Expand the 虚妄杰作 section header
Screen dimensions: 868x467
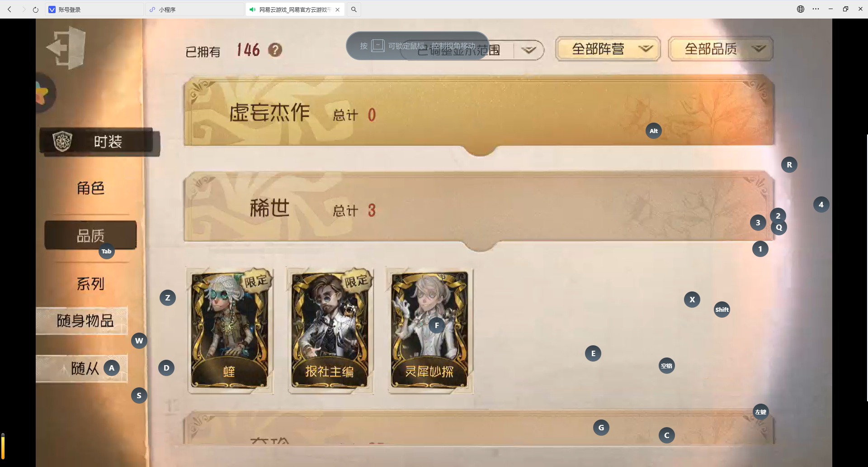click(479, 112)
